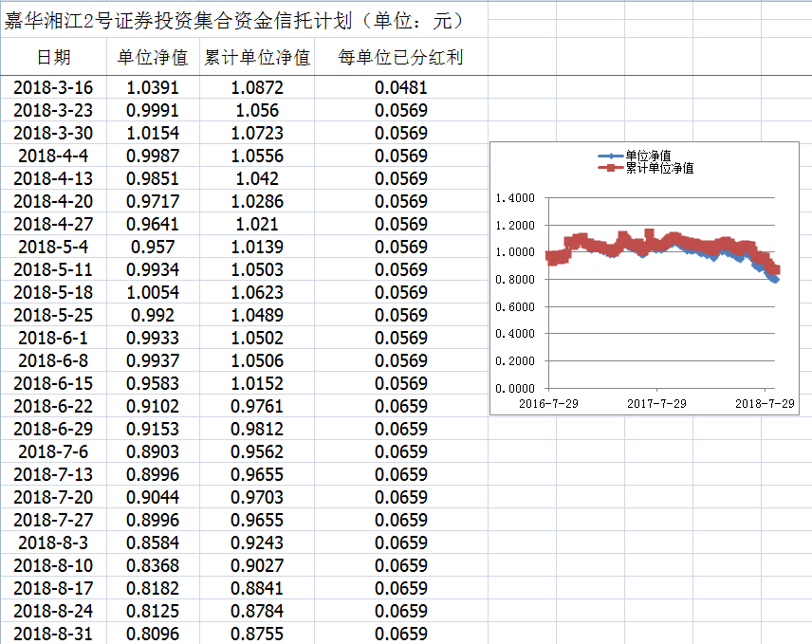The width and height of the screenshot is (812, 644).
Task: Select net value cell 1.0054
Action: [x=153, y=292]
